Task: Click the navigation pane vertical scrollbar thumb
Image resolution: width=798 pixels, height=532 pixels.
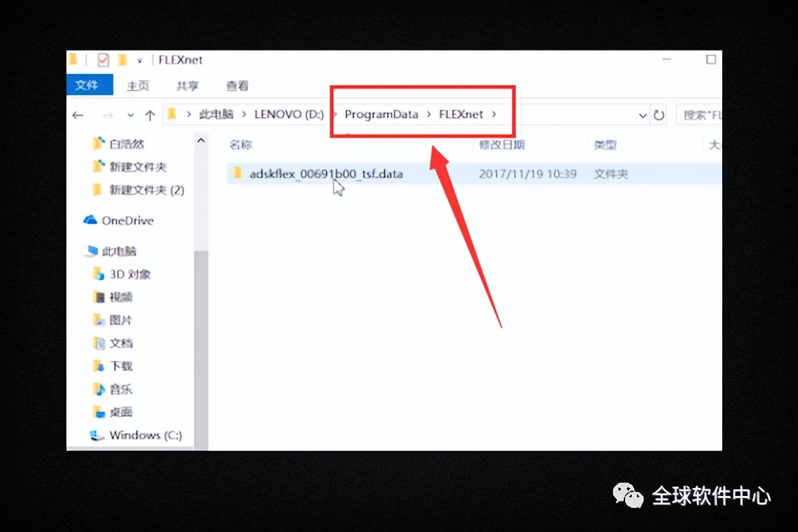Action: 201,350
